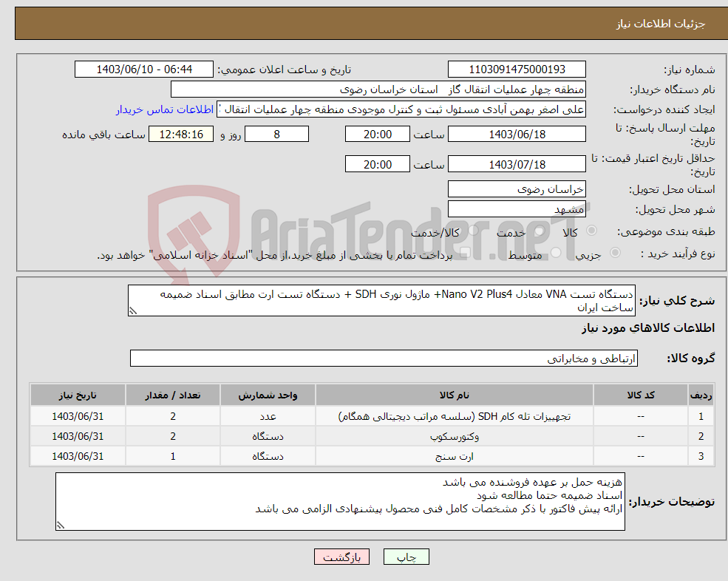Open the اطلاعات تماس خریدار link
Screen dimensions: 728x581
click(x=165, y=109)
